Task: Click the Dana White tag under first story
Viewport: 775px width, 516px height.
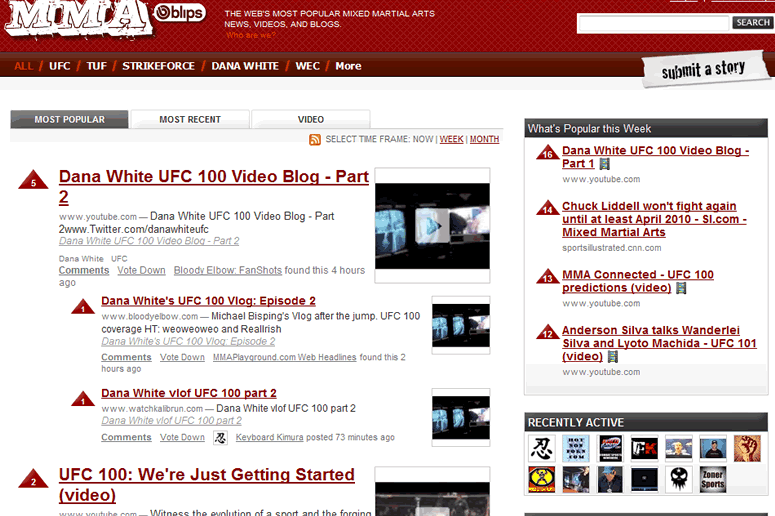Action: 81,258
